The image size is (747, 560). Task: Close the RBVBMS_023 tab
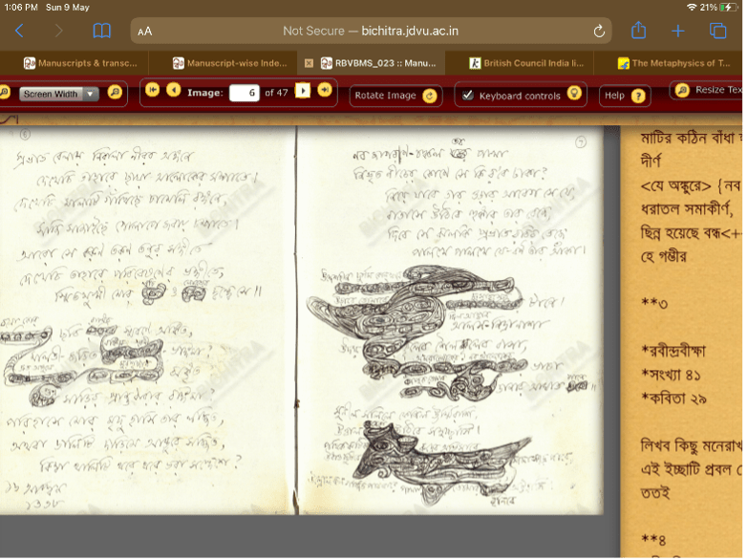309,63
